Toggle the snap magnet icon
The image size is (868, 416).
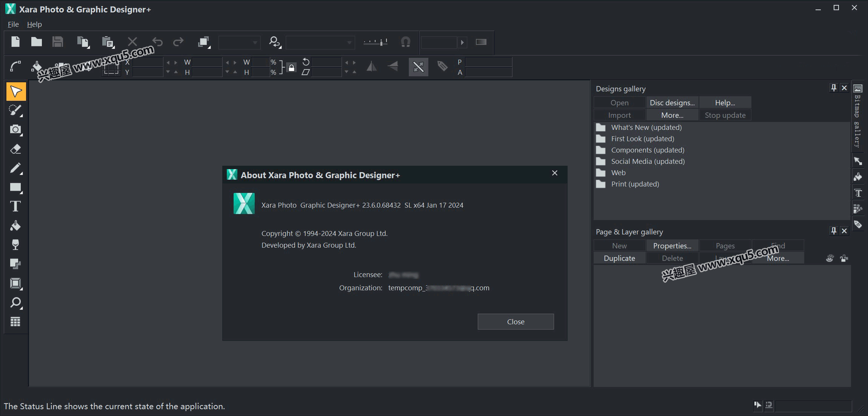click(406, 42)
